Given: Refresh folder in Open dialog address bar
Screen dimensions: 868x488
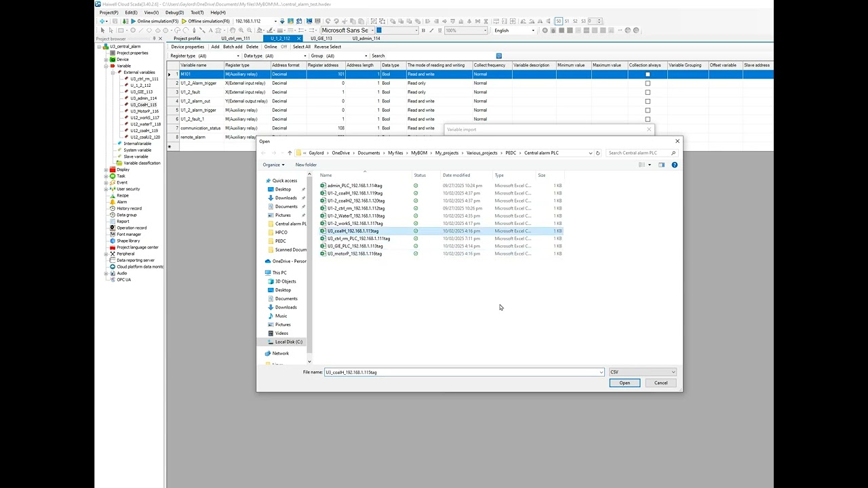Looking at the screenshot, I should (x=598, y=153).
